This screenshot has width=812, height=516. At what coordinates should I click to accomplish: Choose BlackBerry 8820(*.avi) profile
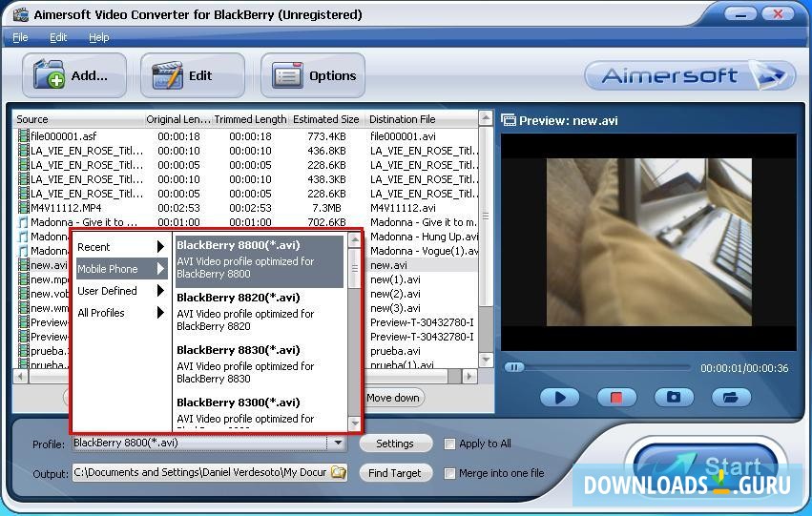[260, 312]
